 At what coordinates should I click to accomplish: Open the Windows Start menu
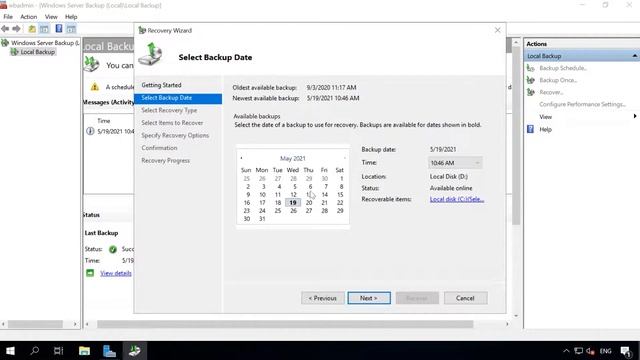(11, 351)
